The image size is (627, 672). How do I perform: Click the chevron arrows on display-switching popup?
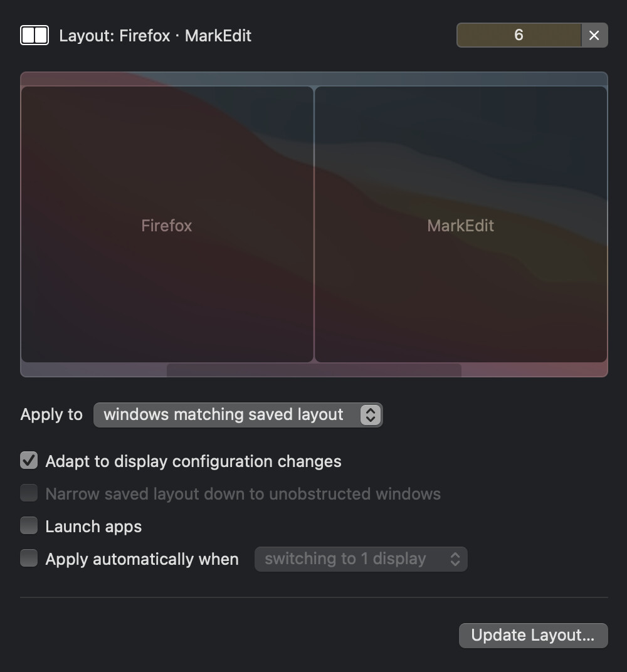(x=455, y=559)
